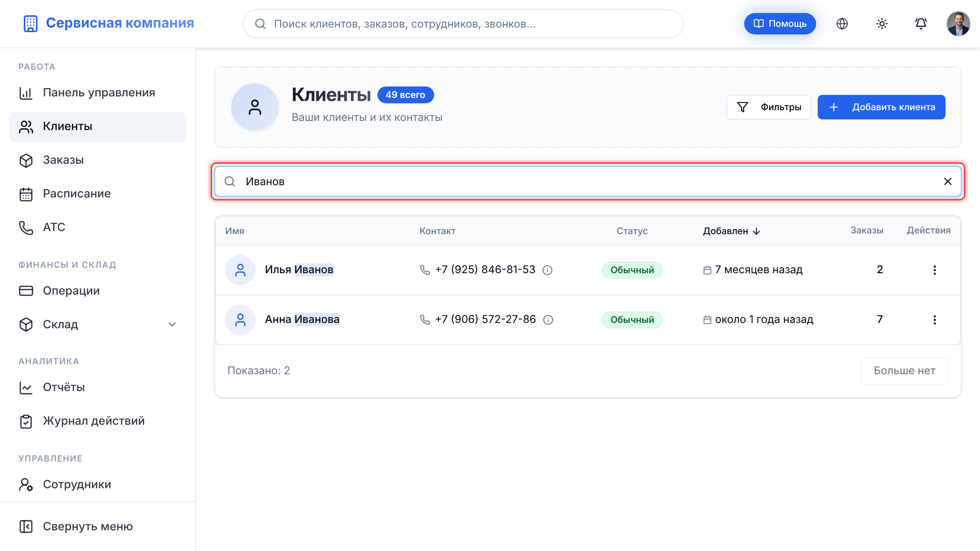Click the magnifier icon in client search
The image size is (980, 551).
pos(230,181)
